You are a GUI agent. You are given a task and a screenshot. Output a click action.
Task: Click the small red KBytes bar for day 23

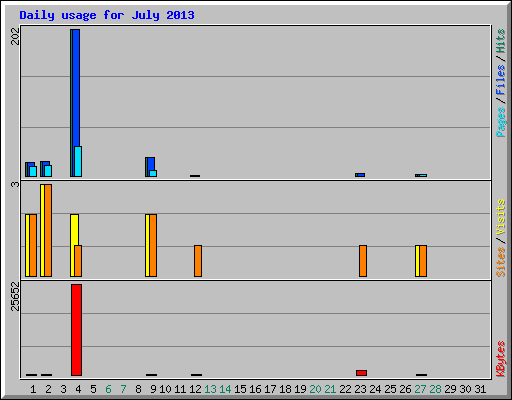[x=361, y=373]
